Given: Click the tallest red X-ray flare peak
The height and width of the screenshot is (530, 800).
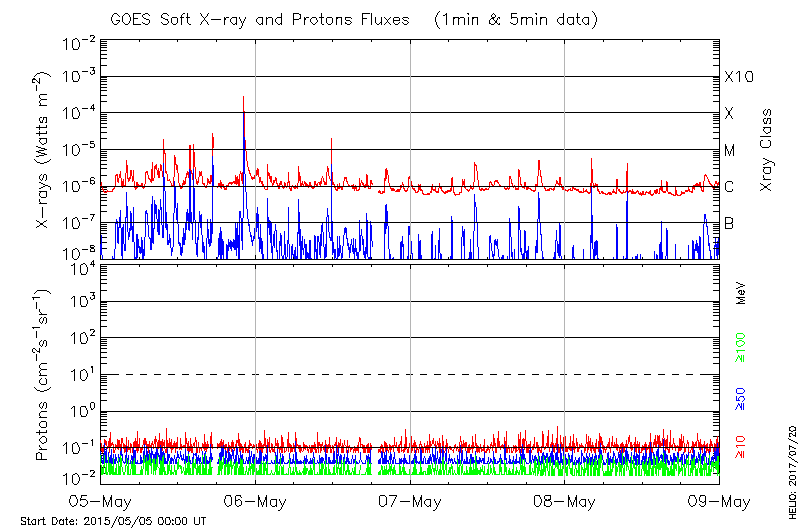Looking at the screenshot, I should tap(243, 99).
